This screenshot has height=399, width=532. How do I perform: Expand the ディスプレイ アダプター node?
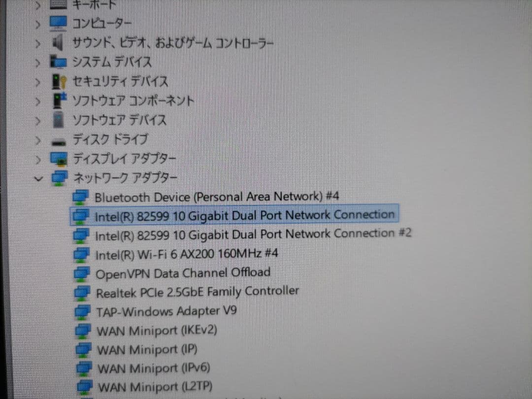38,160
